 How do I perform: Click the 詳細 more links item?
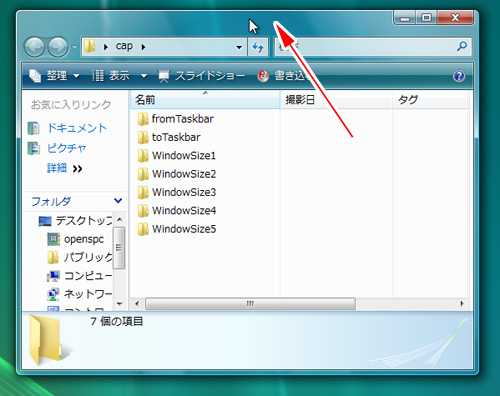[64, 168]
